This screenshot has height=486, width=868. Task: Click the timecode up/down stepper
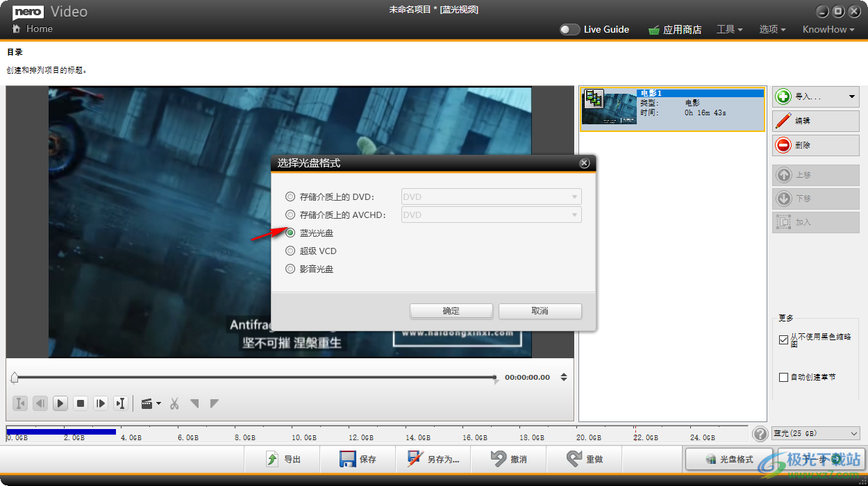(x=564, y=378)
